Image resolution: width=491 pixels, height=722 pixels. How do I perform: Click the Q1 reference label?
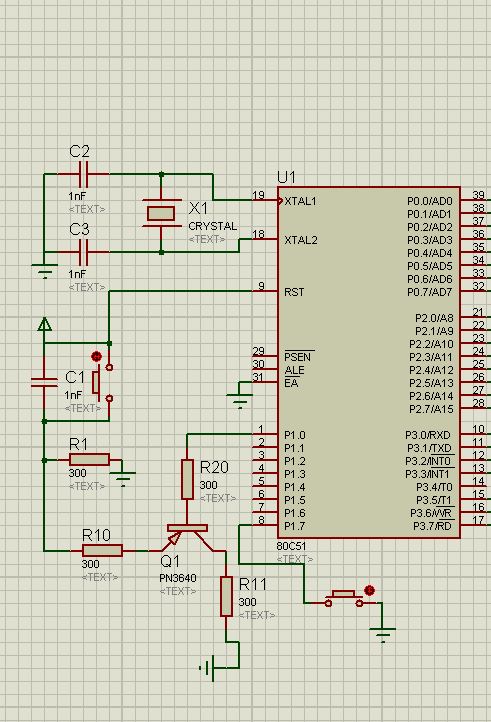(x=170, y=561)
